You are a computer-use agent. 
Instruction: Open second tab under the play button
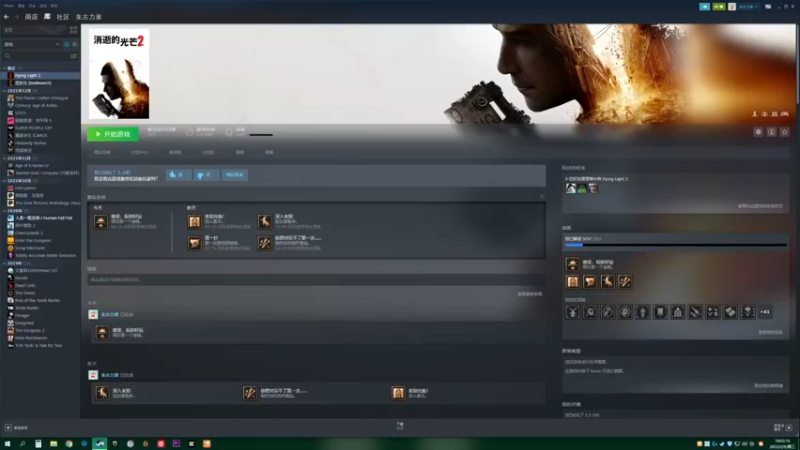pos(139,152)
